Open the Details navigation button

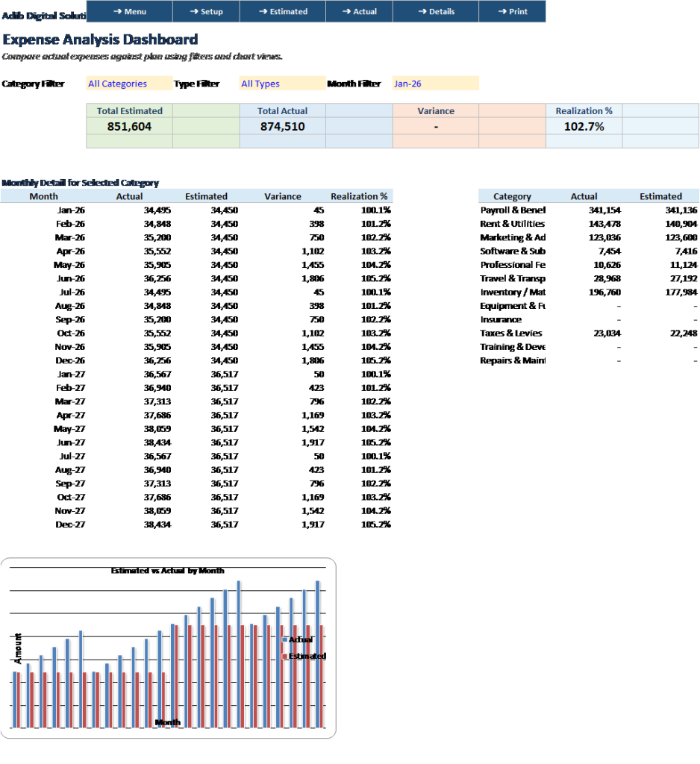point(436,11)
